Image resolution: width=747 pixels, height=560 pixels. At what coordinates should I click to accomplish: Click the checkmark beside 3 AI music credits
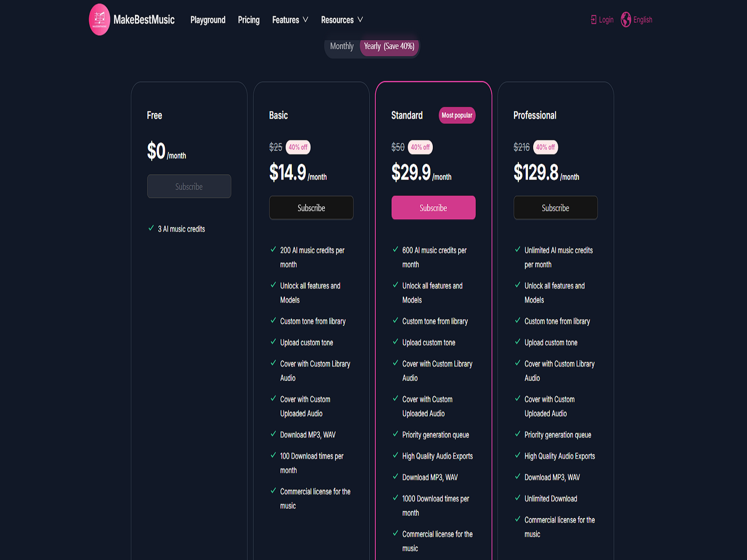(151, 229)
